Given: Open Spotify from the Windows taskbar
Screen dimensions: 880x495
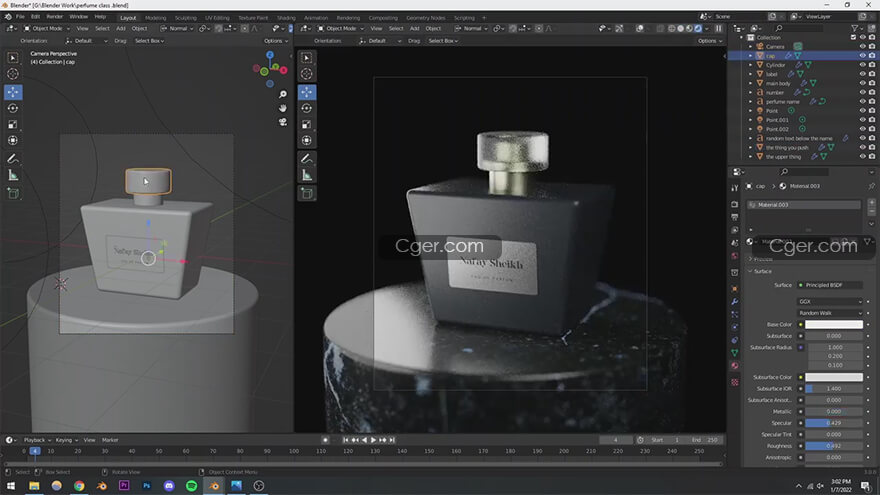Looking at the screenshot, I should pos(191,485).
